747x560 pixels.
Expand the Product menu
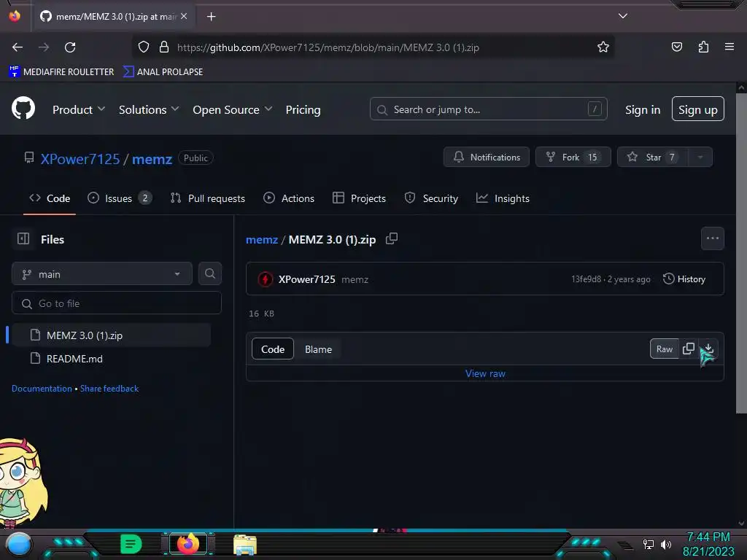point(79,109)
